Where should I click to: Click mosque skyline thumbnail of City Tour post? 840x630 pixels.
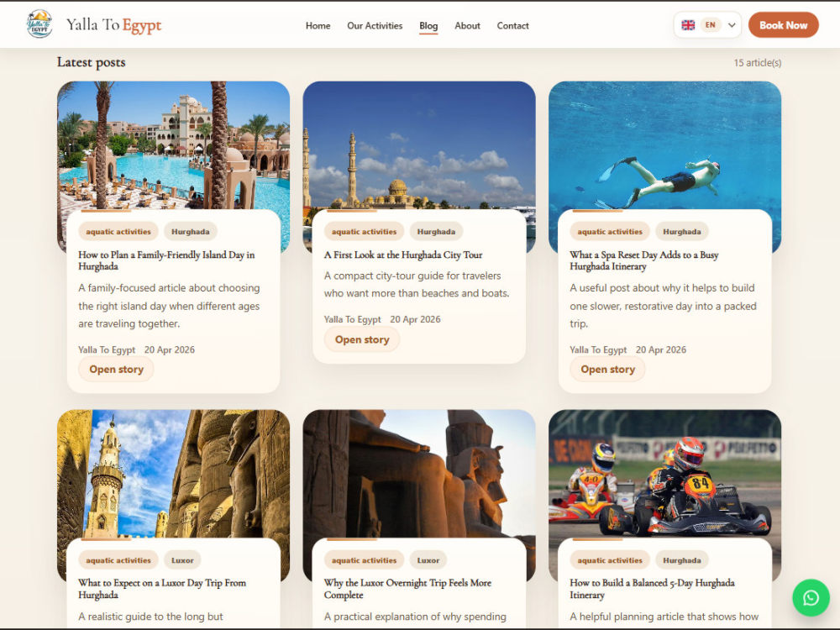click(419, 144)
